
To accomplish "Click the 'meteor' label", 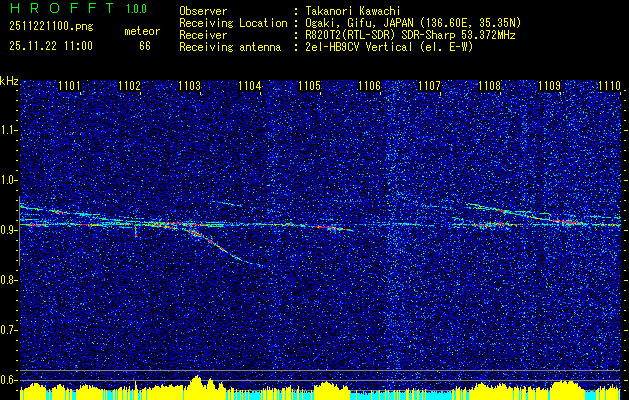I will pyautogui.click(x=142, y=31).
